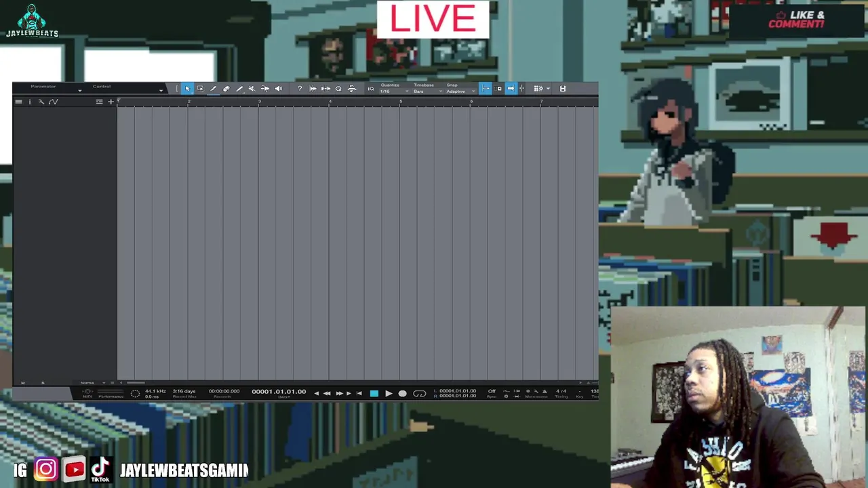Viewport: 868px width, 488px height.
Task: Toggle cursor follows edit position
Action: tap(521, 89)
